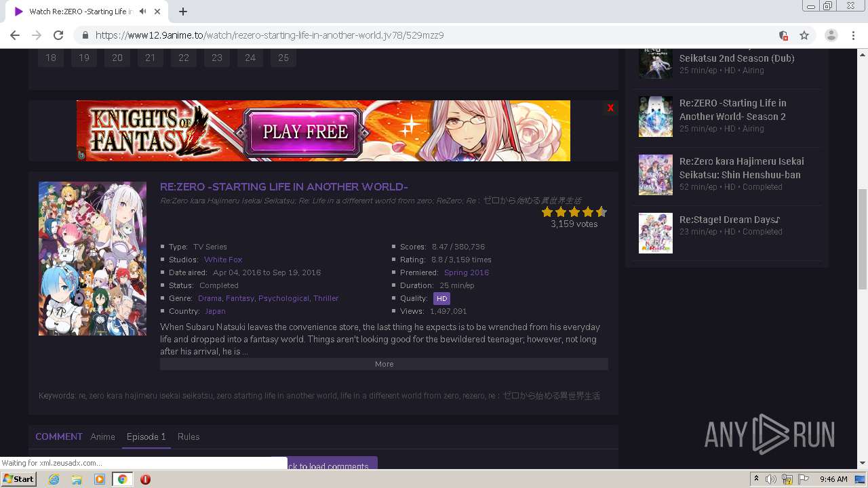Close the Knights of Fantasy ad

610,108
